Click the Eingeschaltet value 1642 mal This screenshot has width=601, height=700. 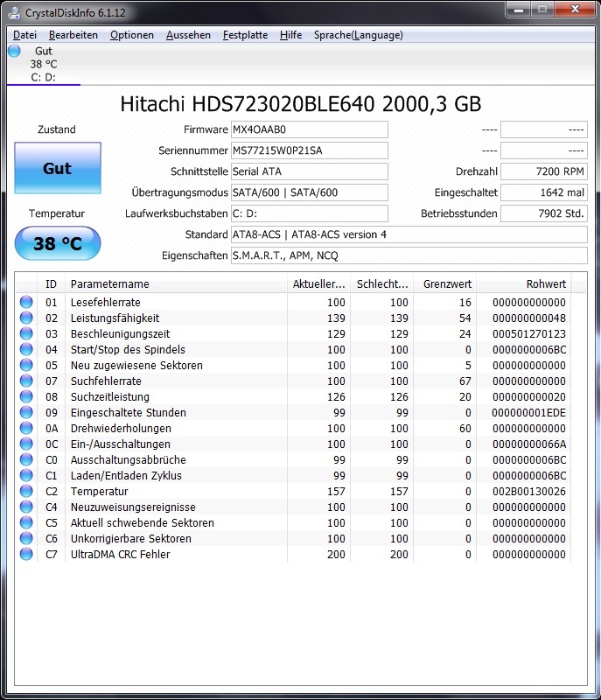coord(544,192)
